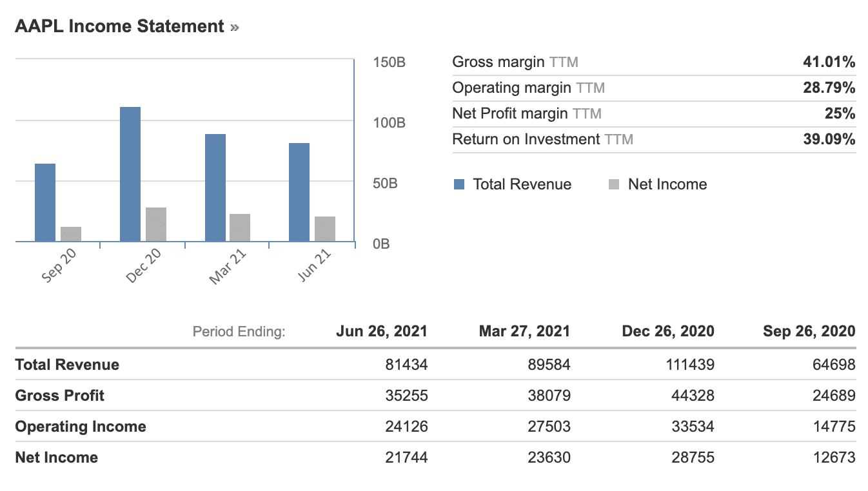The image size is (868, 491).
Task: Click the Dec 26, 2020 column header
Action: [x=668, y=331]
